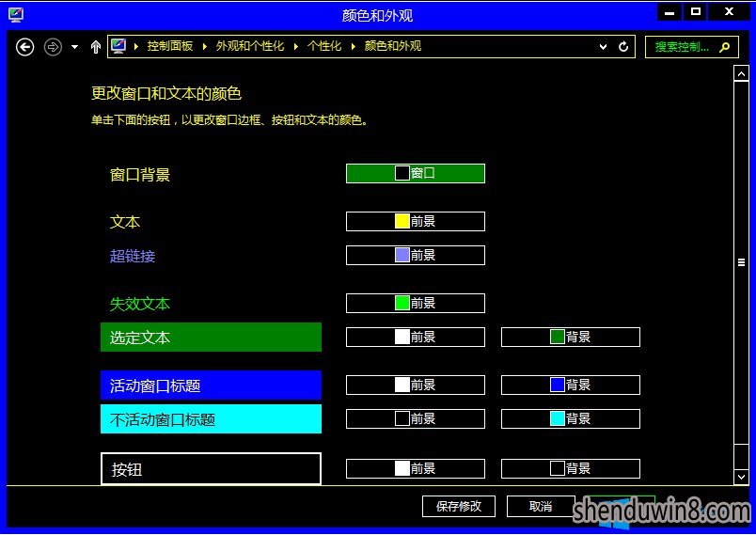756x535 pixels.
Task: Click the 取消 button
Action: [x=541, y=506]
